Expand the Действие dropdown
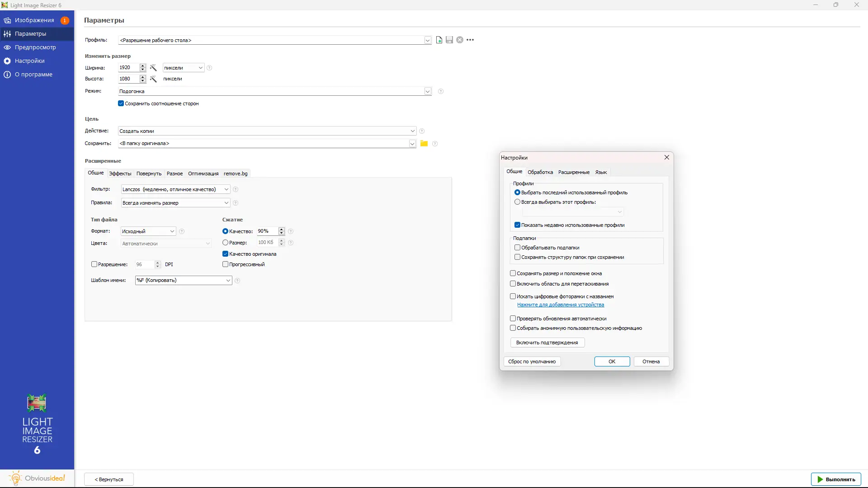The image size is (868, 488). [x=412, y=131]
